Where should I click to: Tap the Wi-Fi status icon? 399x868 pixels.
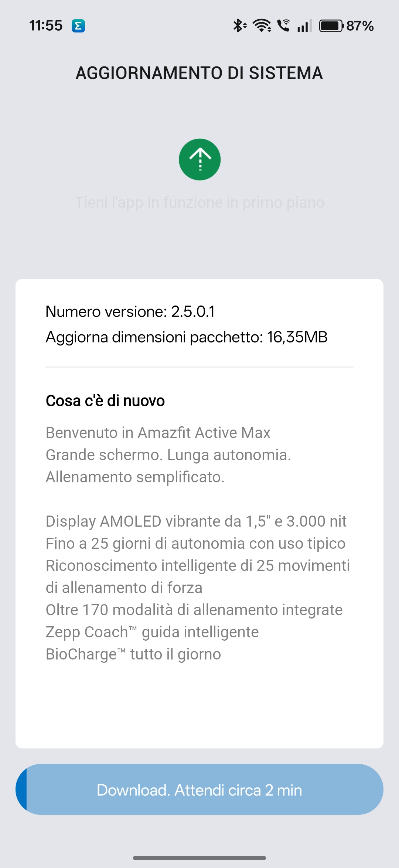click(262, 26)
